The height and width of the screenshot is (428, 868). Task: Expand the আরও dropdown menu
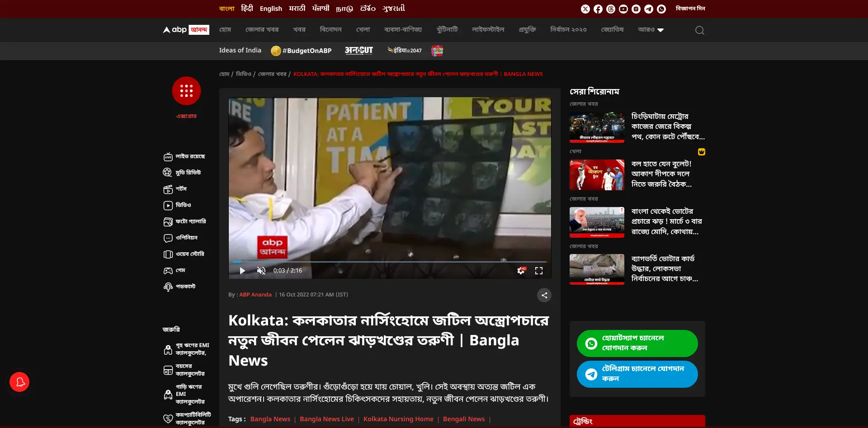pos(651,30)
